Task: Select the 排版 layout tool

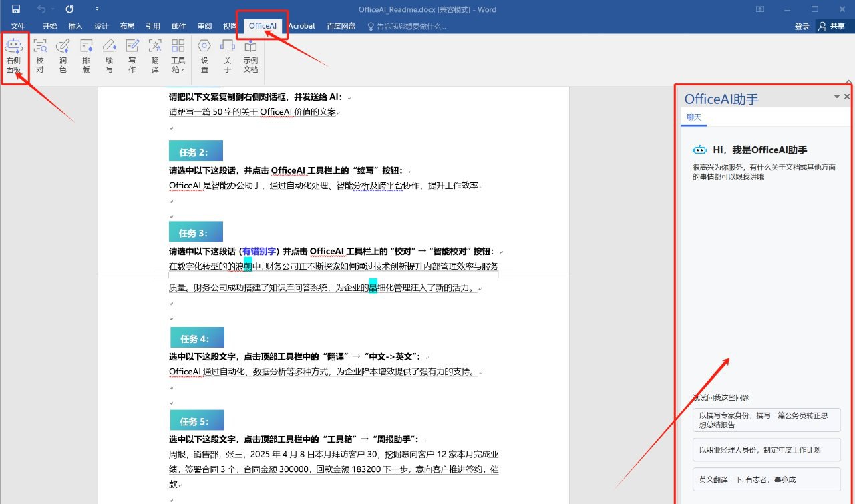Action: point(86,56)
